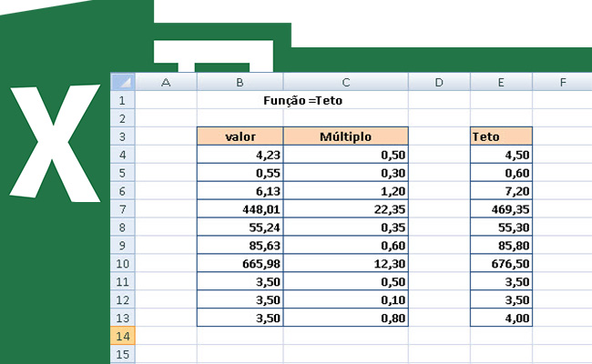The image size is (592, 364).
Task: Select column B header
Action: coord(240,82)
